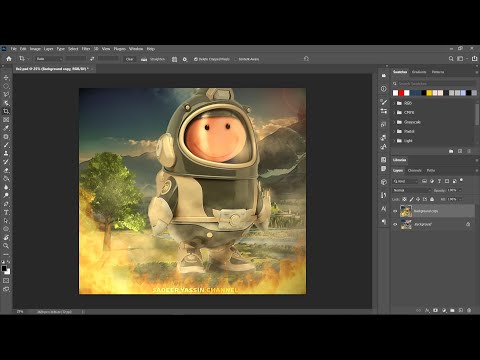This screenshot has width=480, height=360.
Task: Select the Hand tool
Action: 6,237
